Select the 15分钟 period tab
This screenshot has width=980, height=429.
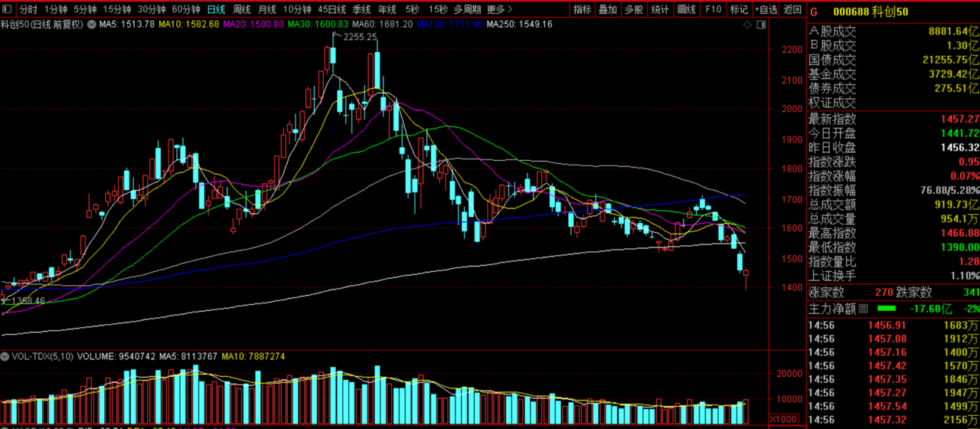click(x=117, y=10)
